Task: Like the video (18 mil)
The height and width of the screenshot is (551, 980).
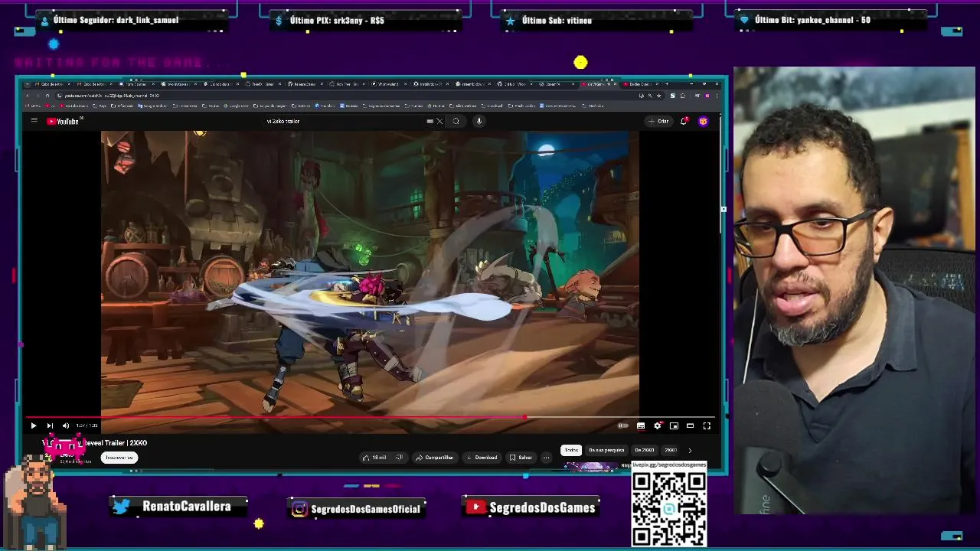Action: click(373, 458)
